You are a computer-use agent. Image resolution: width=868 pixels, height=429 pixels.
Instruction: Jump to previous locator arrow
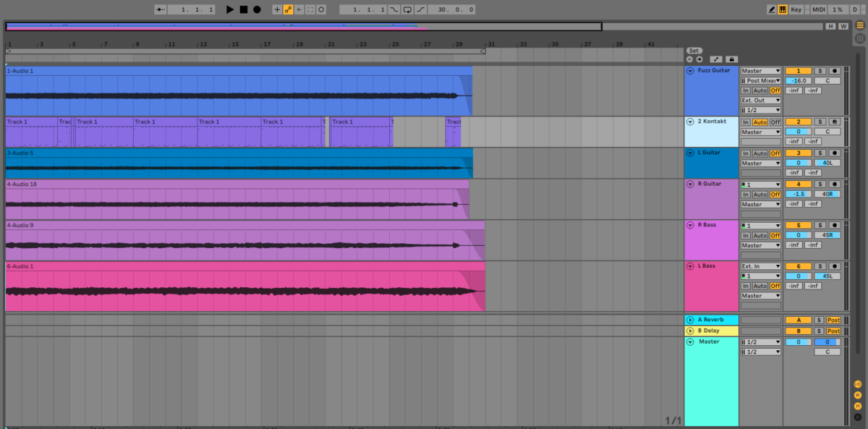[689, 59]
